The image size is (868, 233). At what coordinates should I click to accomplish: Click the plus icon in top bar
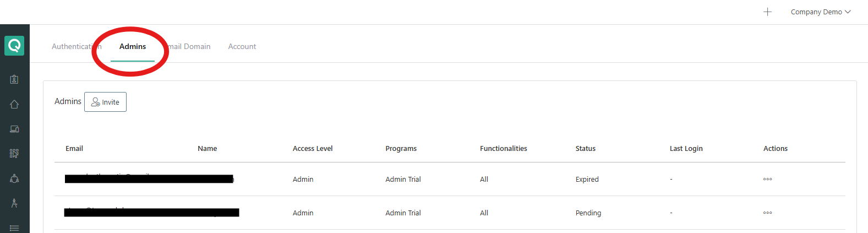pyautogui.click(x=767, y=12)
